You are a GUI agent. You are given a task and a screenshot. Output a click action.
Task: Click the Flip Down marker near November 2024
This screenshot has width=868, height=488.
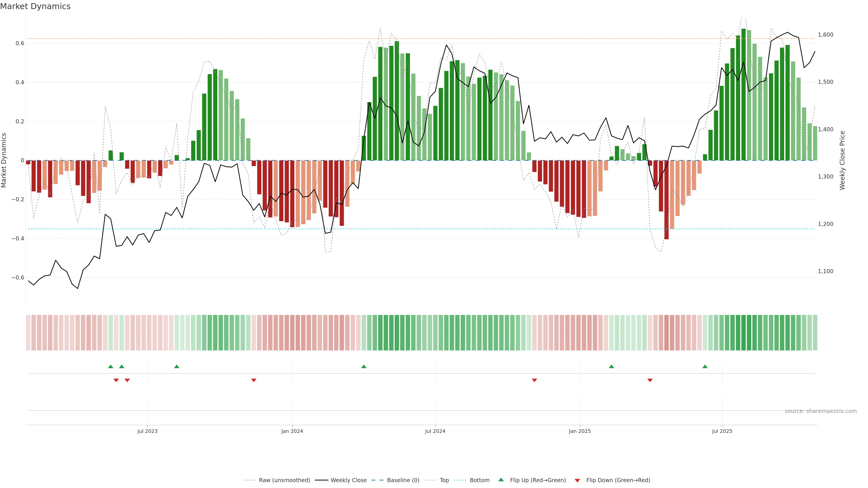point(534,380)
